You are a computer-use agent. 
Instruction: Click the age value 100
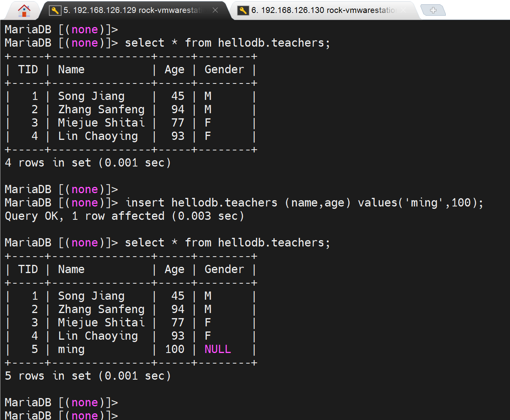(175, 349)
